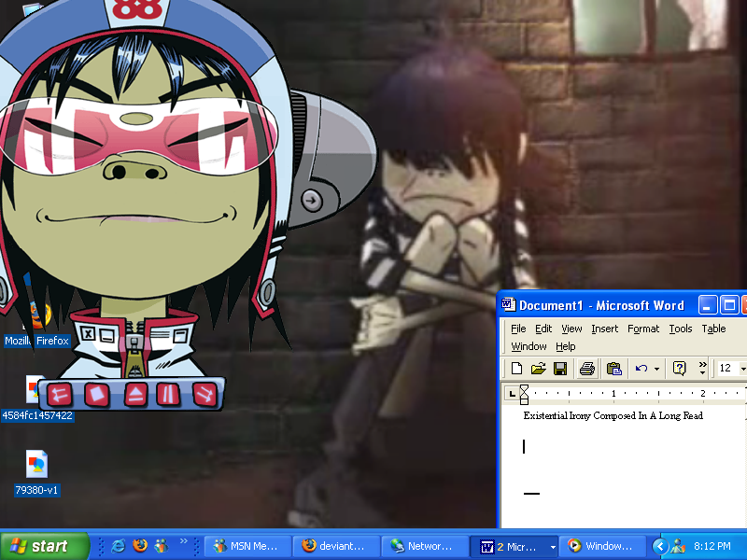Expand the Quick Launch overflow chevron
The height and width of the screenshot is (560, 747).
[x=183, y=541]
